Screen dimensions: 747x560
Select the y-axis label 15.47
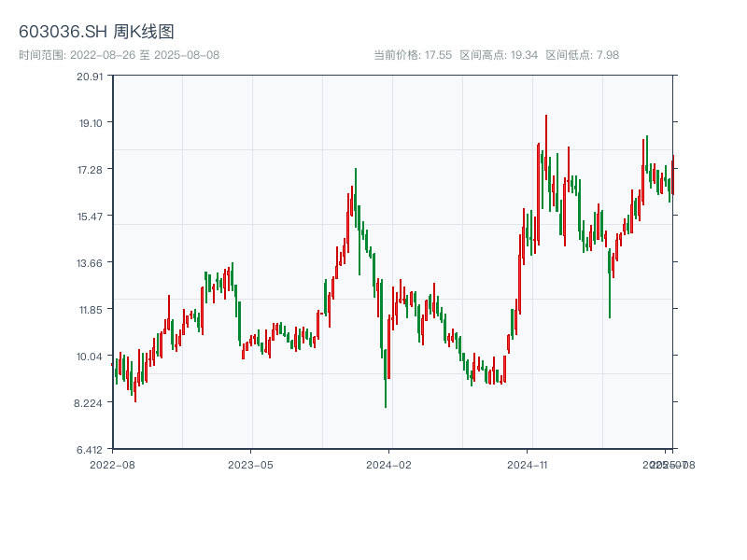click(90, 217)
